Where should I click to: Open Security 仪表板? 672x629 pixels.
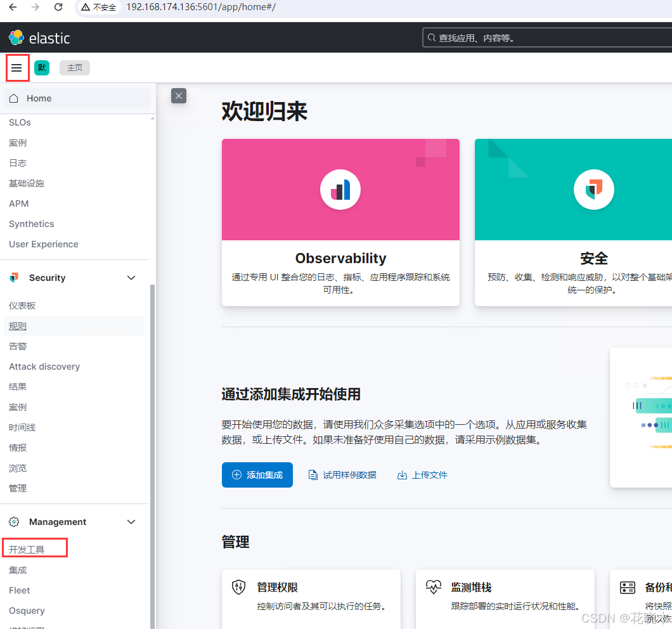[22, 306]
